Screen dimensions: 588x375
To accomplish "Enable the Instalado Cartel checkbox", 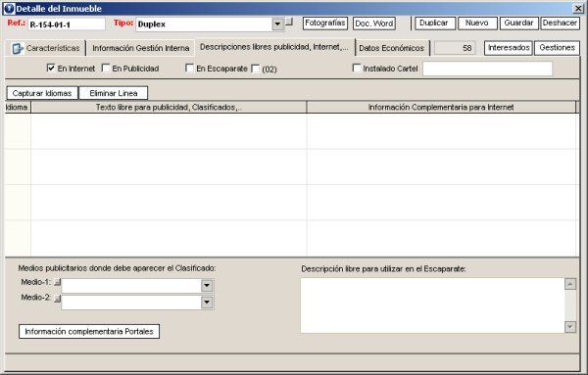I will pos(357,69).
